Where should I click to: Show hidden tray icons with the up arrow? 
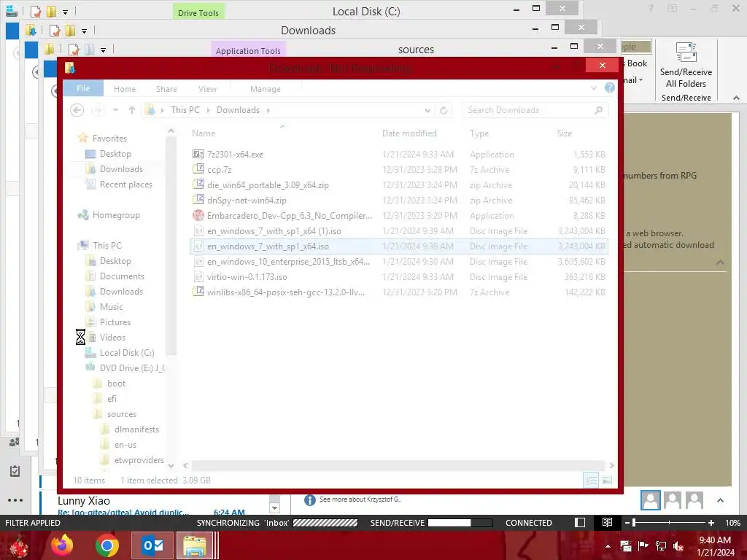[608, 546]
